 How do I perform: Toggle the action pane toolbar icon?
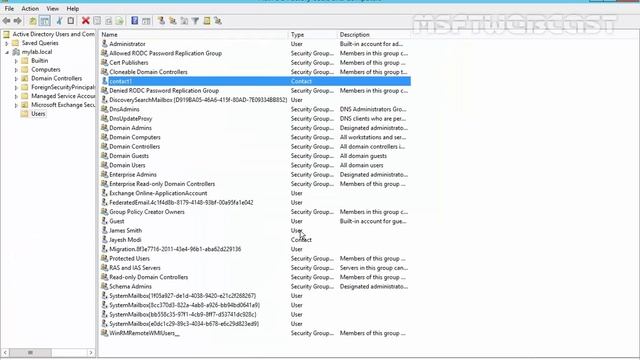[x=146, y=21]
